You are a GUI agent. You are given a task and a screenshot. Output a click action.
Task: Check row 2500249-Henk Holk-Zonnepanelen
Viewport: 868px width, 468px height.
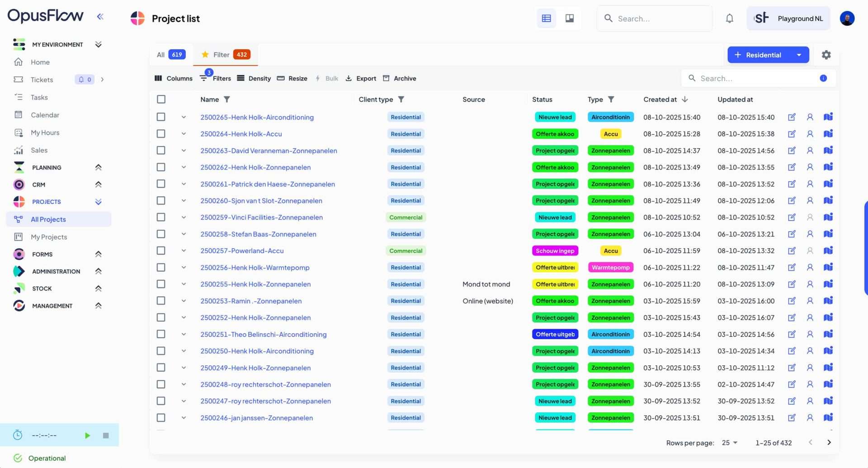pos(161,368)
